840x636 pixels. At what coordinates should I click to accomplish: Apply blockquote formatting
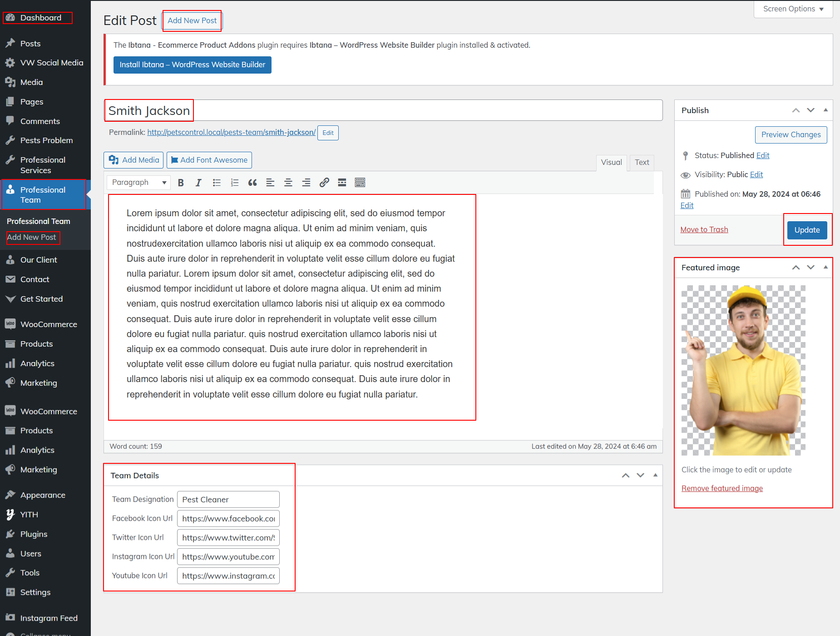pos(252,183)
